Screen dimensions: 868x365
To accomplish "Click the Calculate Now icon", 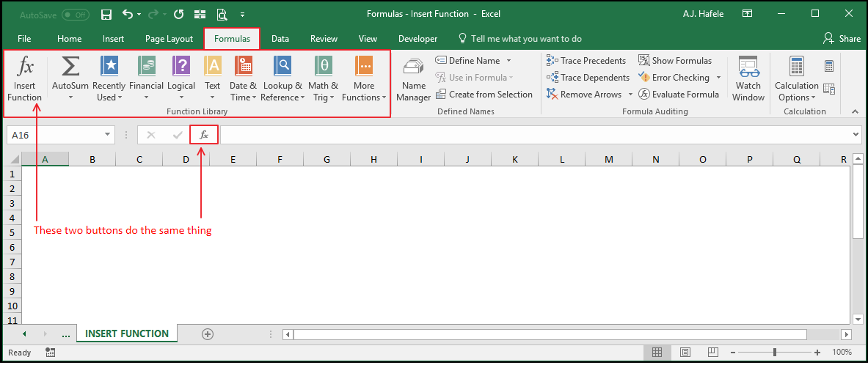I will tap(828, 67).
